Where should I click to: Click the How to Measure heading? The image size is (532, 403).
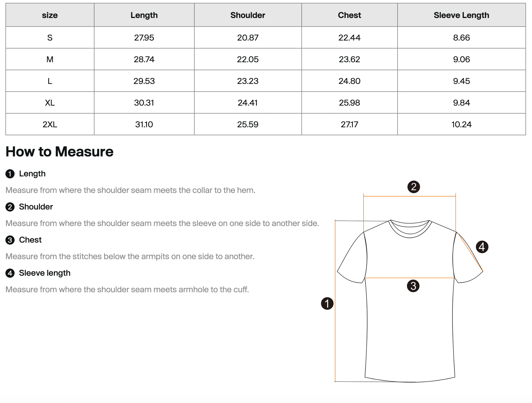pyautogui.click(x=59, y=152)
